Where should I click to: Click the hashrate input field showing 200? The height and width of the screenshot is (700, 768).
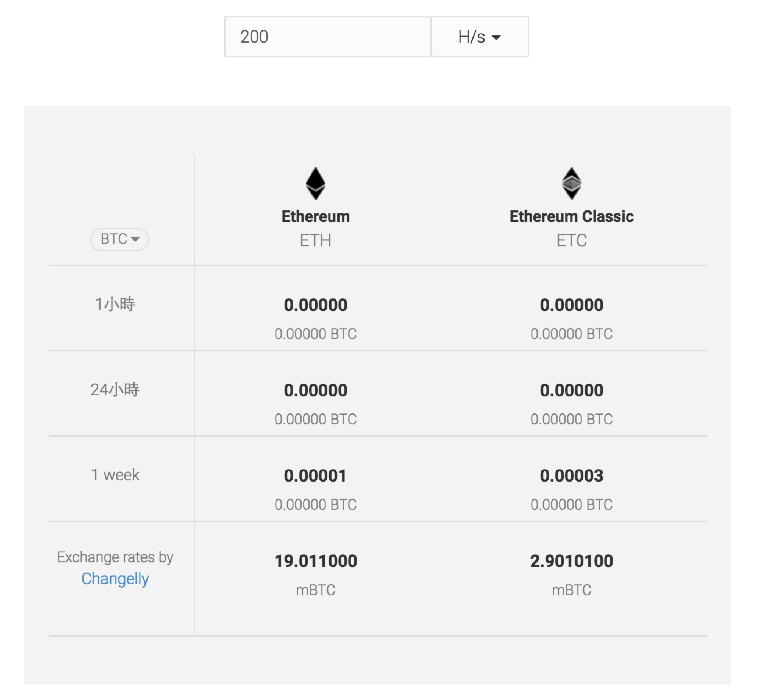[x=328, y=37]
